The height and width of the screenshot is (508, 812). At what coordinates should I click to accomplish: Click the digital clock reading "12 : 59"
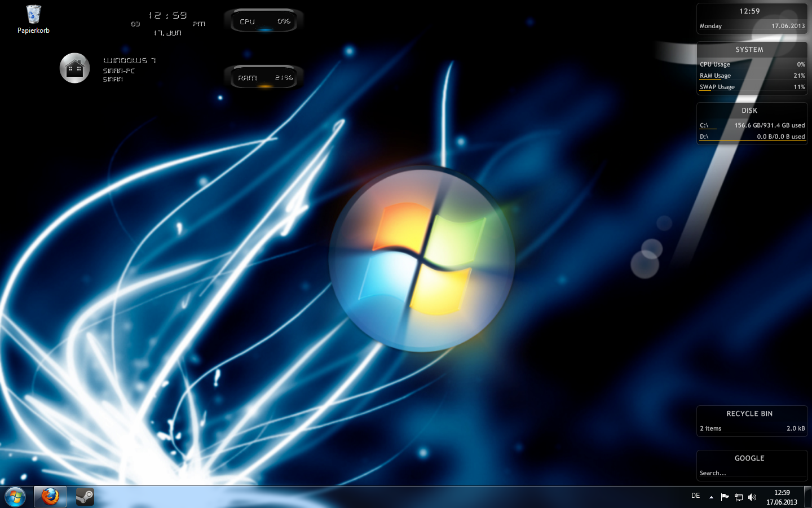click(x=167, y=15)
